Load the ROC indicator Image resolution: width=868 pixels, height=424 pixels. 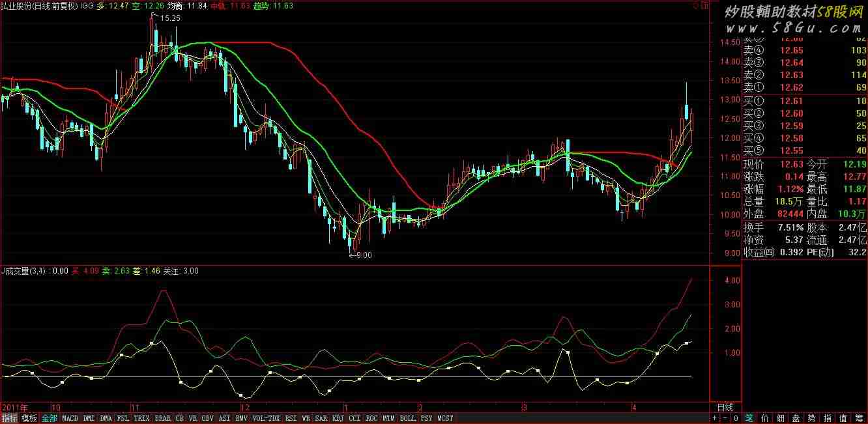(x=372, y=418)
